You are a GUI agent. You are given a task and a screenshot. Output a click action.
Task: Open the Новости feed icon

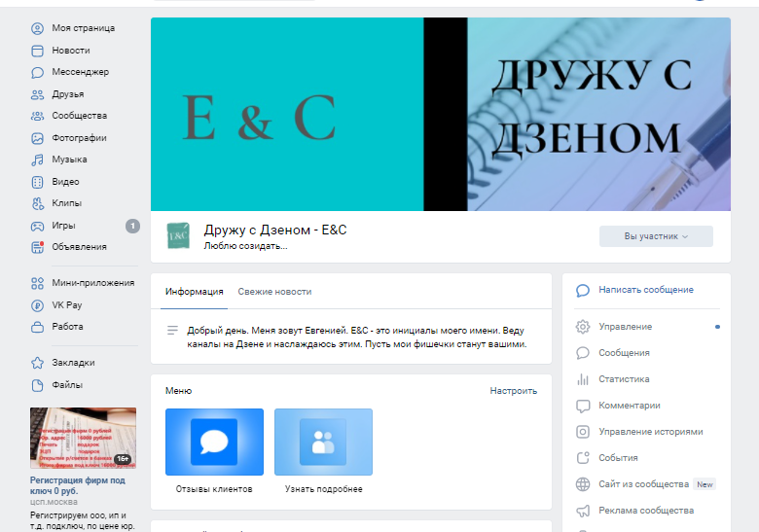[x=37, y=51]
